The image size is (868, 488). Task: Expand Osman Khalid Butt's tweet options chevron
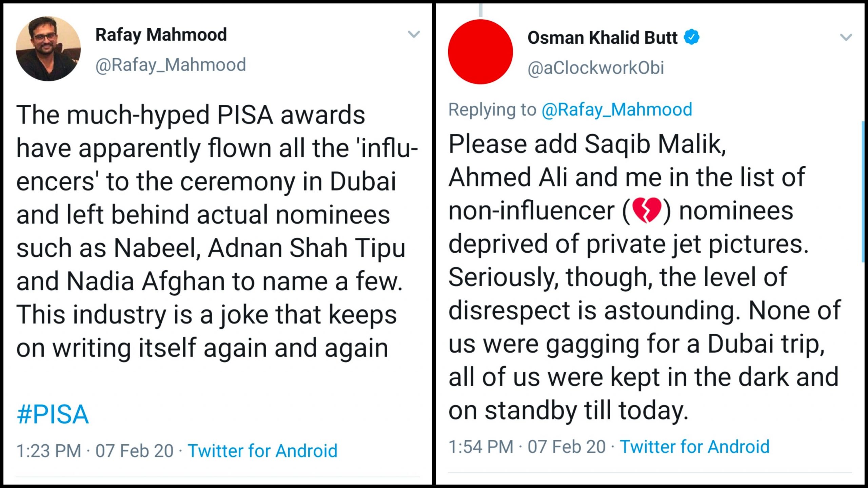point(846,37)
